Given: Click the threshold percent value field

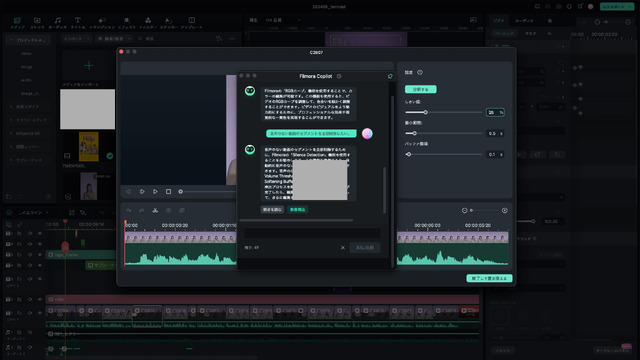Looking at the screenshot, I should click(495, 112).
